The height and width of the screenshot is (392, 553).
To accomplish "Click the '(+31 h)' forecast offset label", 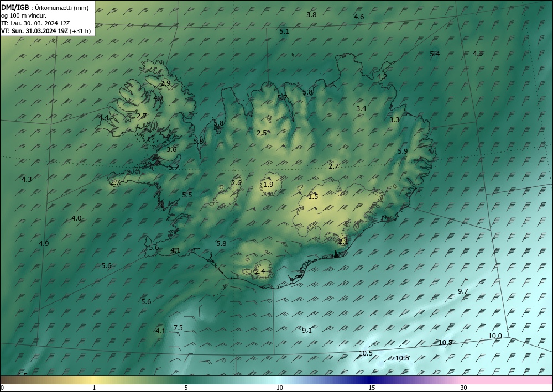I will (x=80, y=31).
